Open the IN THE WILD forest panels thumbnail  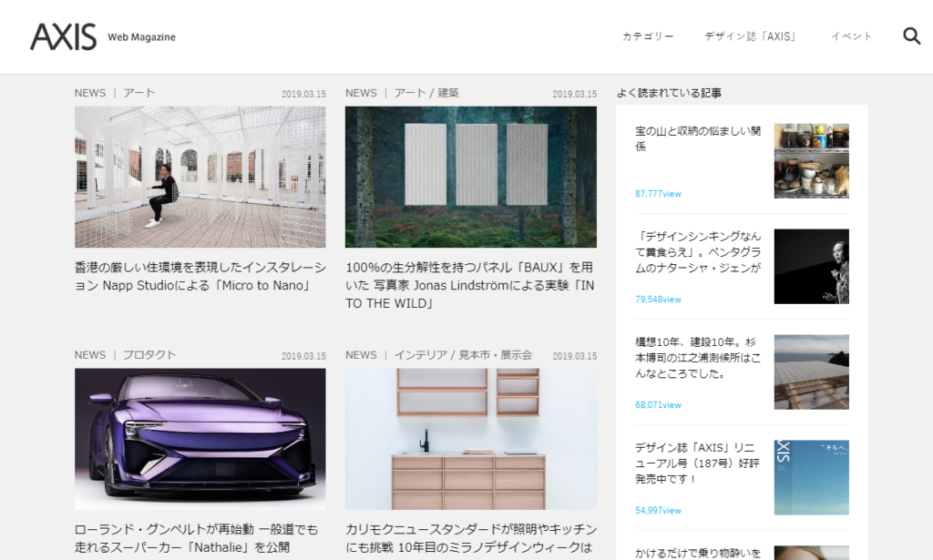[471, 177]
